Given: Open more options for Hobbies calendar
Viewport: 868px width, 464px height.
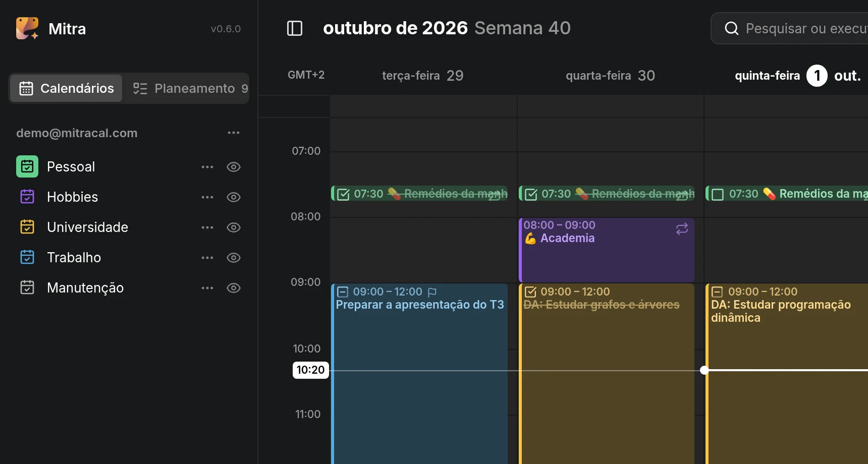Looking at the screenshot, I should pos(207,197).
